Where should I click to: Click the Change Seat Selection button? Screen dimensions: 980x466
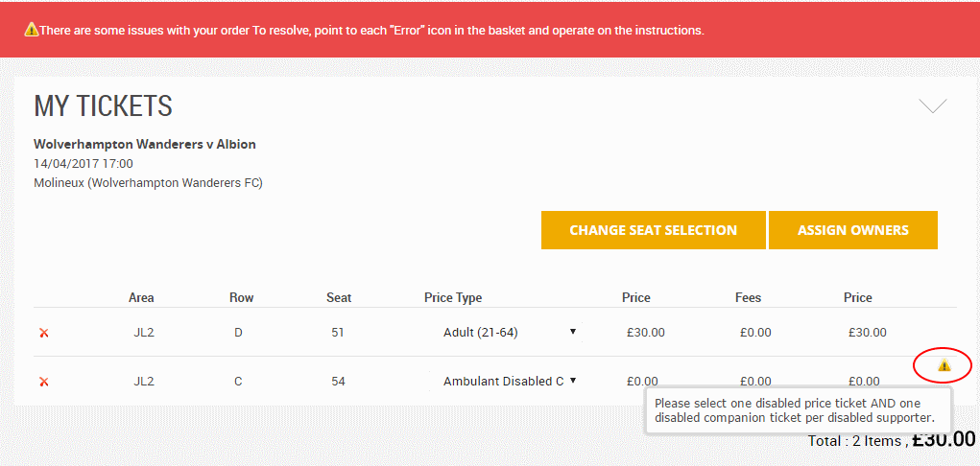coord(653,230)
